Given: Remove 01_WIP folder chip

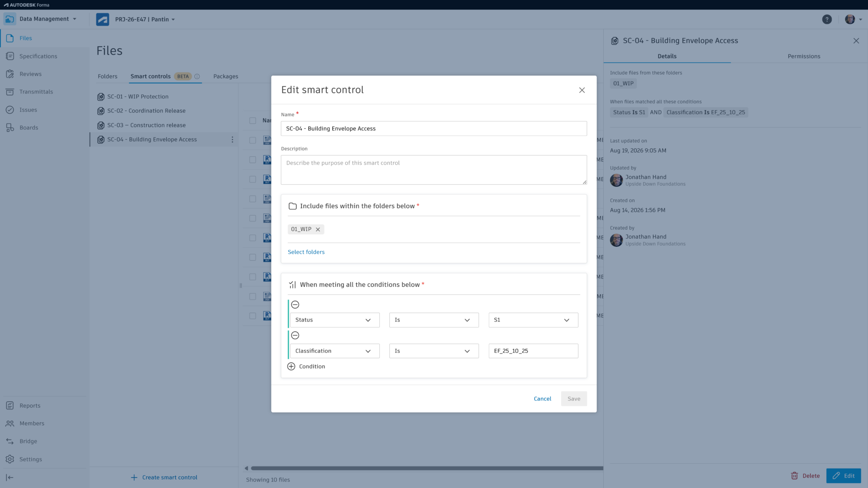Looking at the screenshot, I should coord(318,229).
